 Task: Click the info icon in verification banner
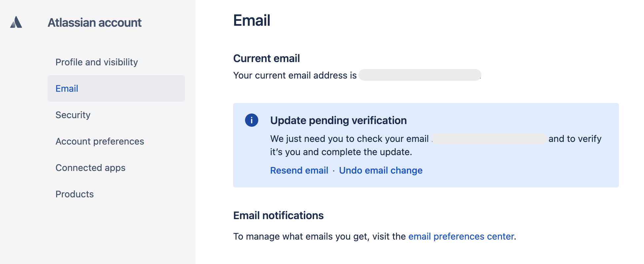(251, 120)
